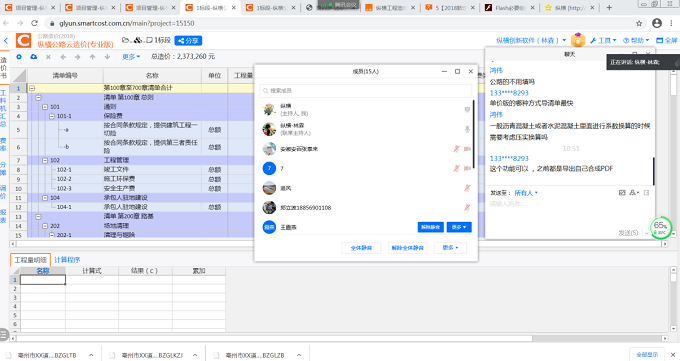Click the screenshot icon in the chat input toolbar

pos(622,193)
